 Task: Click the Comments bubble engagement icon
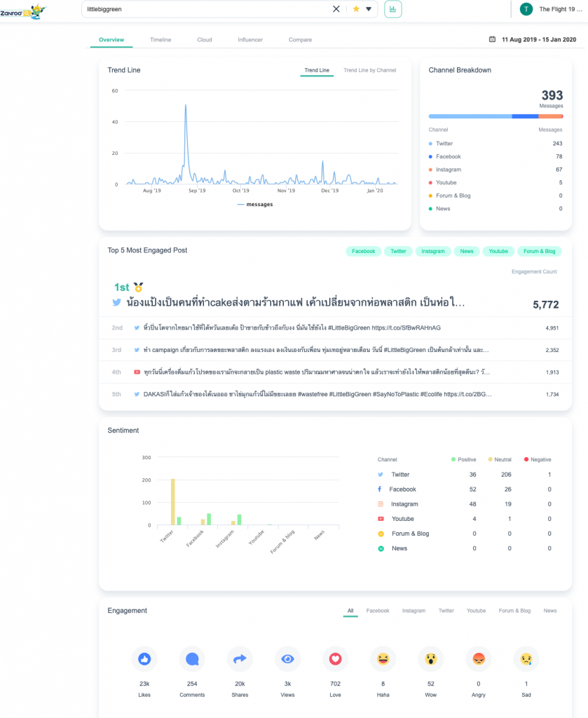point(192,659)
